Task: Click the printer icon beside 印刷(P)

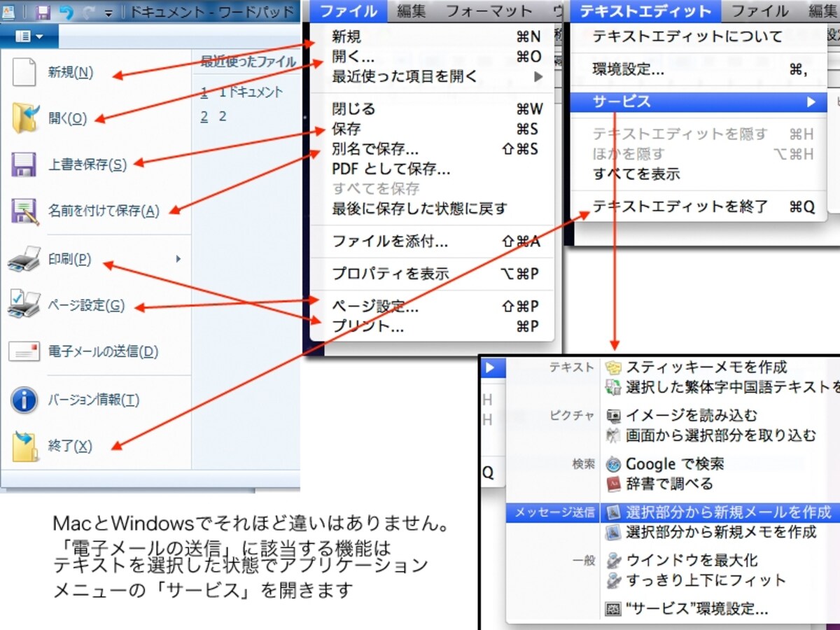Action: pyautogui.click(x=25, y=258)
